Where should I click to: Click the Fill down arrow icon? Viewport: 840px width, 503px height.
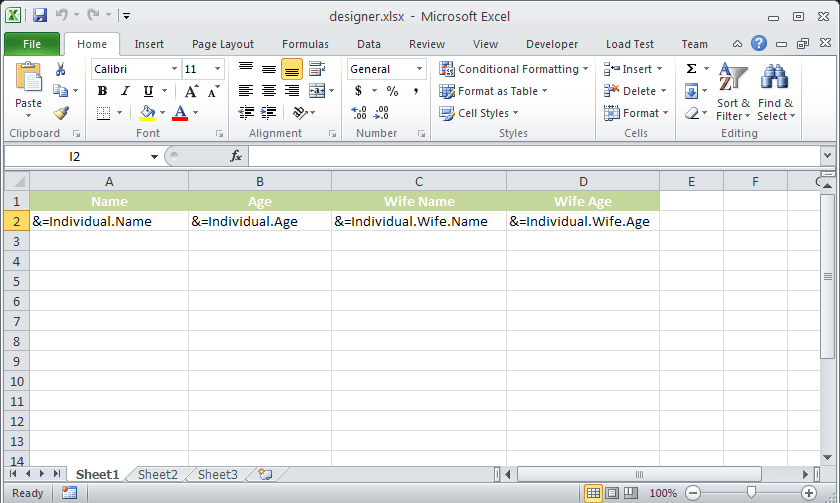[692, 91]
